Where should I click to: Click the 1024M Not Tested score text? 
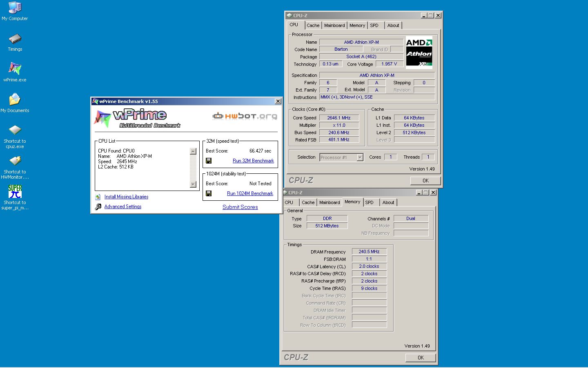(260, 184)
